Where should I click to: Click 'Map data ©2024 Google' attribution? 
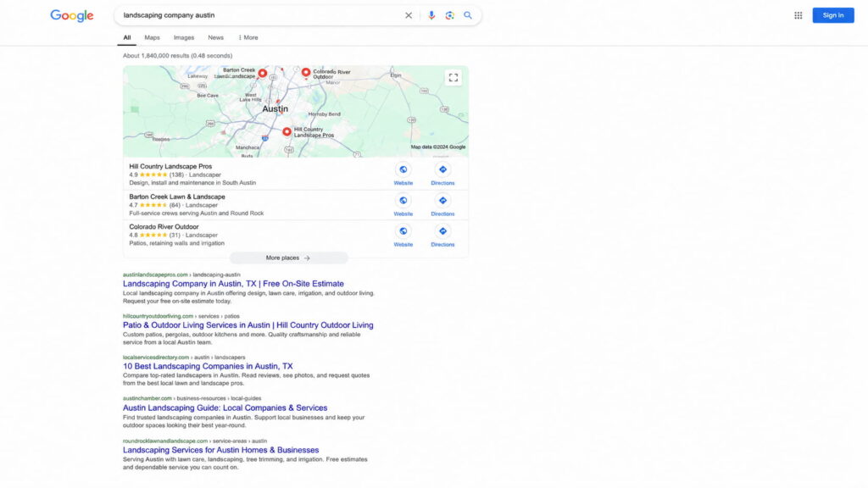point(438,147)
